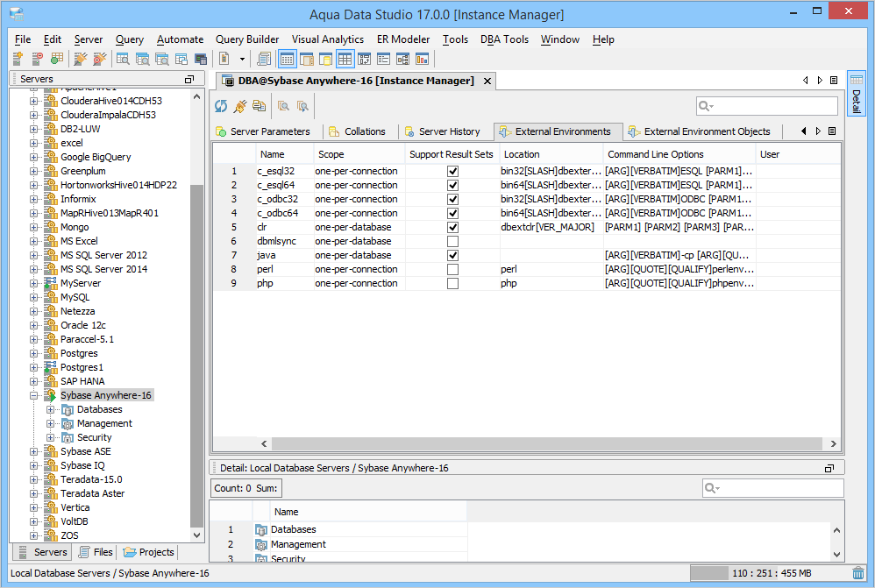Collapse the Sybase Anywhere-16 server node
Screen dimensions: 875x588
pyautogui.click(x=34, y=395)
